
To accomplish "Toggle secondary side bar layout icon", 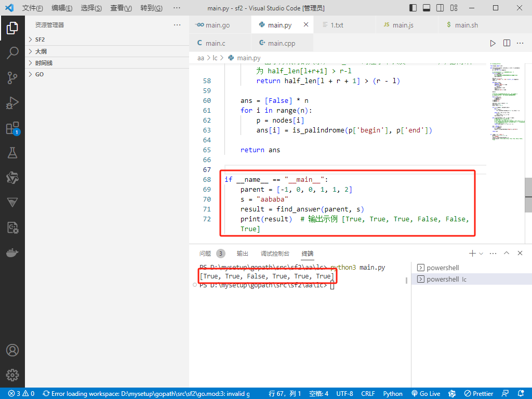I will click(440, 8).
